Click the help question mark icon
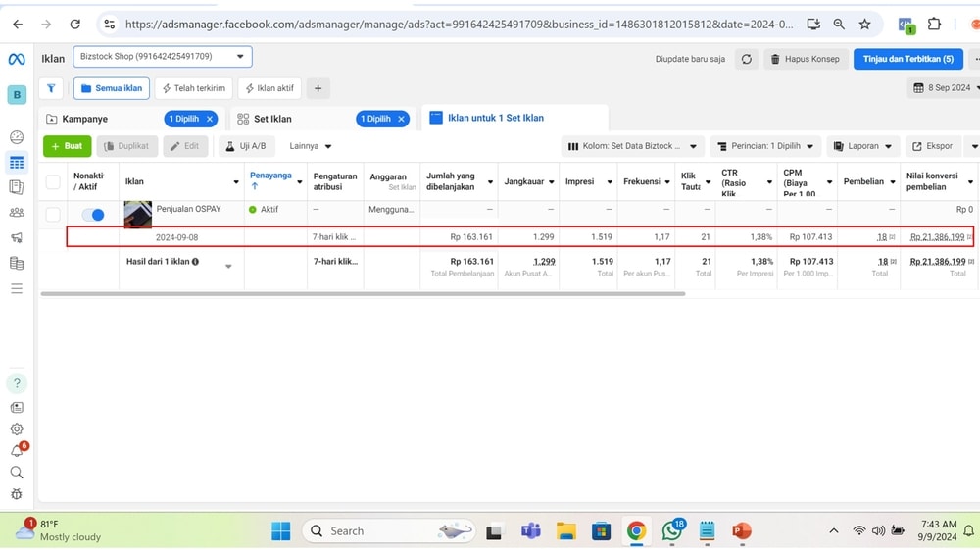This screenshot has width=980, height=552. click(17, 383)
